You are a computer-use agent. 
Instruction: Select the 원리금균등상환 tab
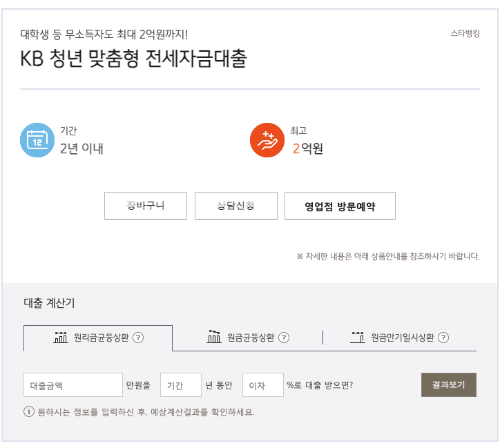(98, 338)
